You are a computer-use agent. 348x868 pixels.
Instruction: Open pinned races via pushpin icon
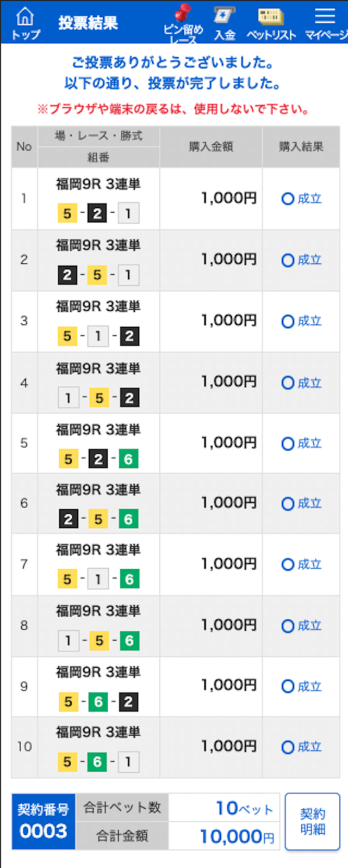(x=183, y=23)
